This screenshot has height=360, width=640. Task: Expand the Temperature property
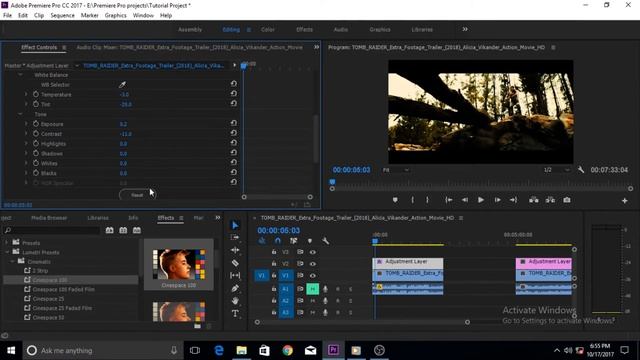pos(26,94)
